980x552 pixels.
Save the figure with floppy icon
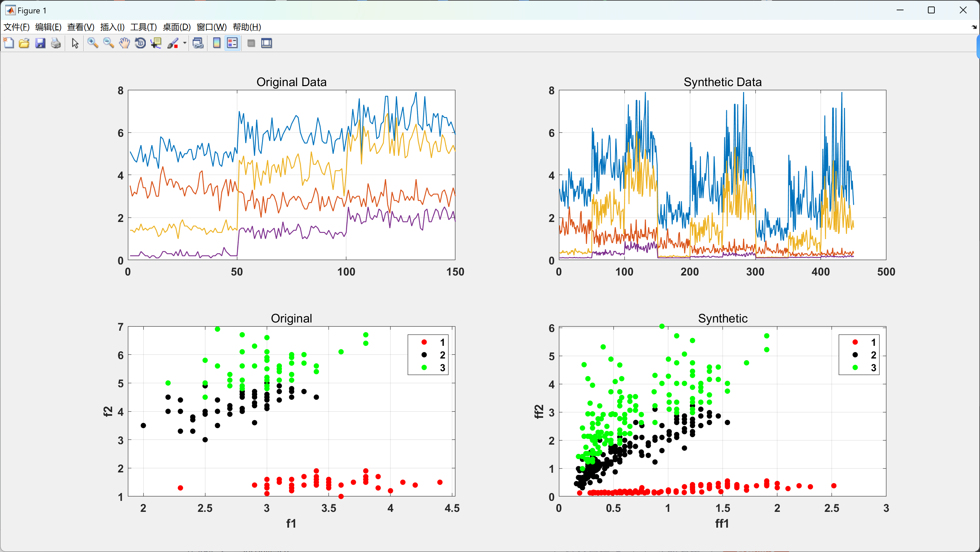pos(40,43)
